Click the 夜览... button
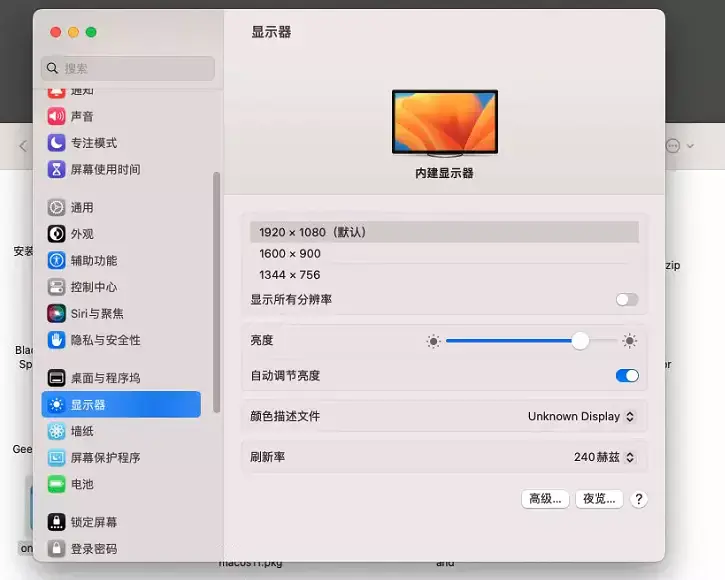 [599, 499]
